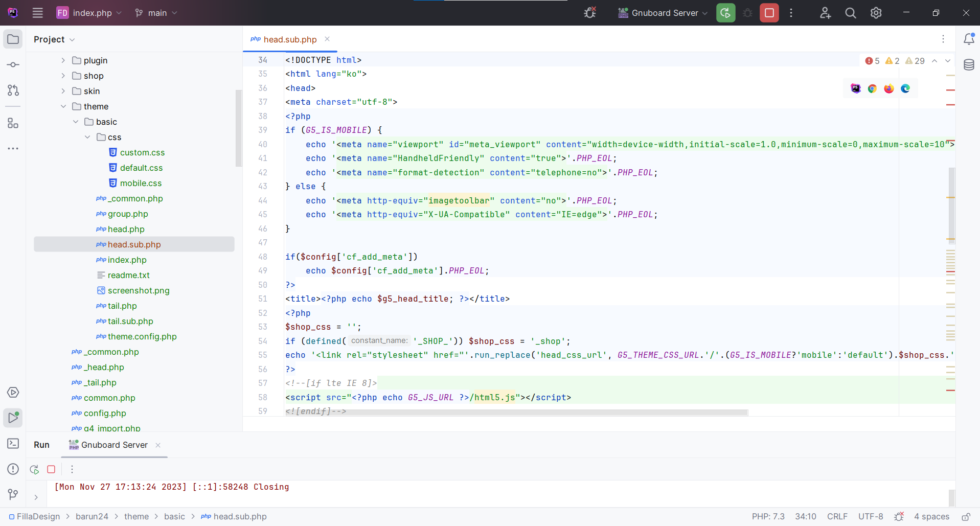Open the Terminal tool window
The height and width of the screenshot is (526, 980).
click(x=13, y=444)
